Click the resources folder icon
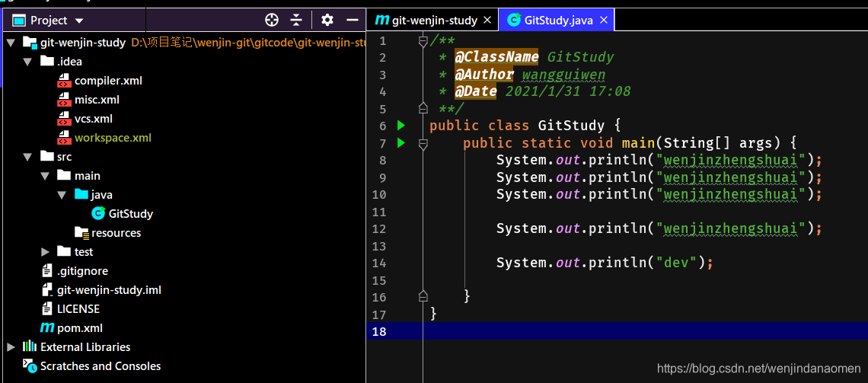 tap(81, 232)
